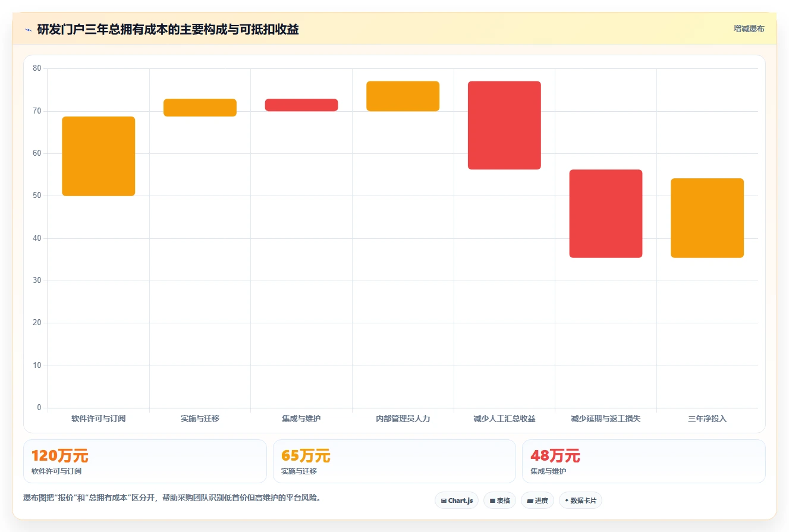
Task: Click the 内部管理员人力 x-axis label
Action: point(403,418)
